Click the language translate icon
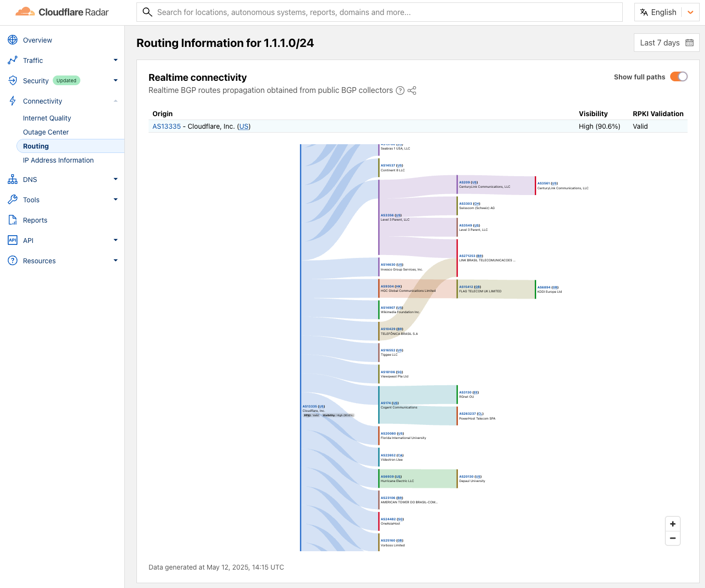Viewport: 705px width, 588px height. (644, 12)
